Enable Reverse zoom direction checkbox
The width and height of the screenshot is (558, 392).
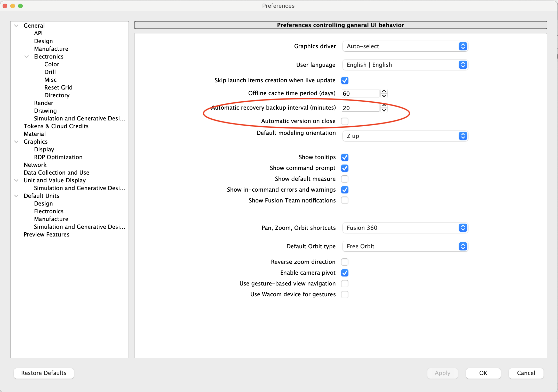coord(345,262)
